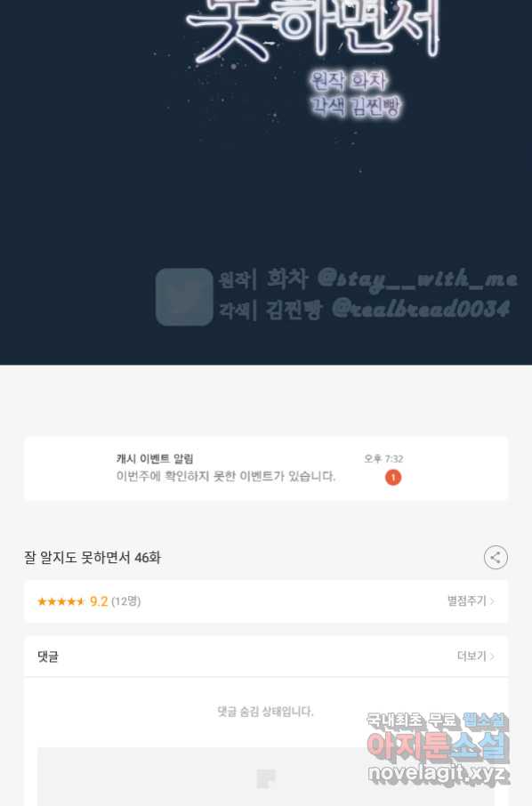The width and height of the screenshot is (532, 806).
Task: Click the rating count (12명)
Action: pos(126,601)
